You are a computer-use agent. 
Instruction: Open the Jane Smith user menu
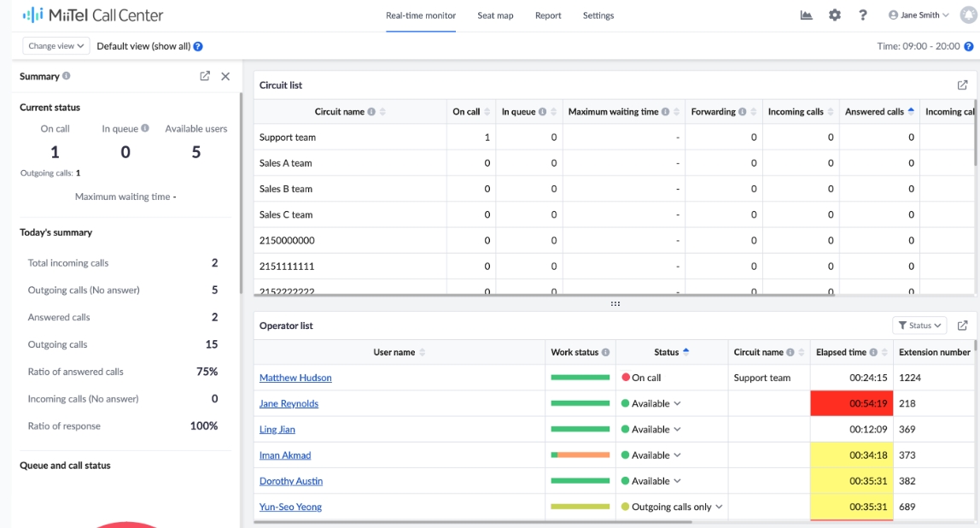(919, 15)
